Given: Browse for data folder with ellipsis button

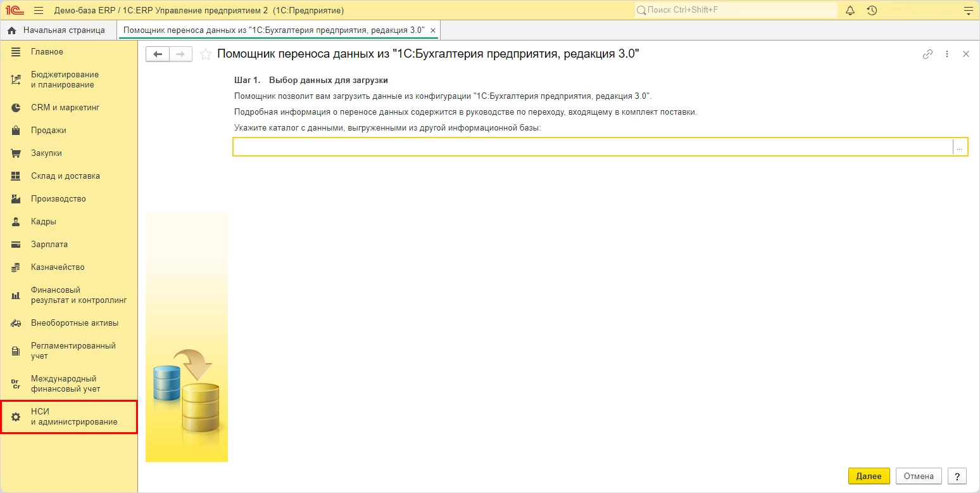Looking at the screenshot, I should coord(960,147).
